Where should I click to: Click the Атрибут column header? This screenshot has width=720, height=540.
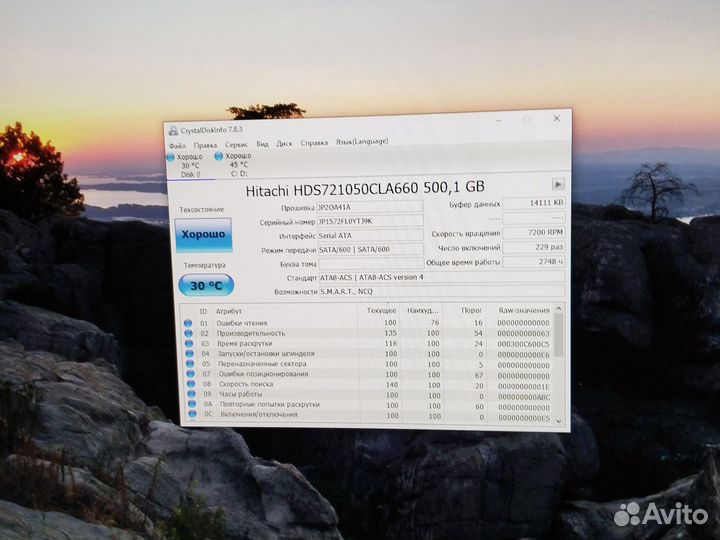click(x=228, y=311)
